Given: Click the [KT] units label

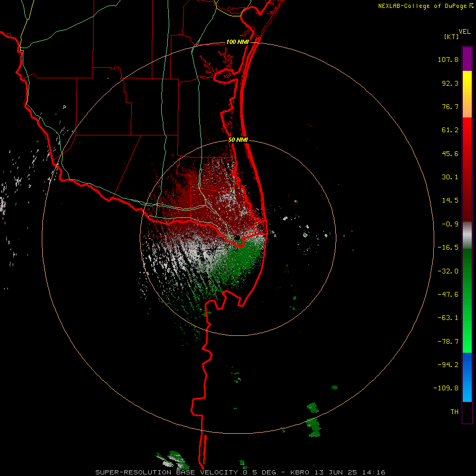Looking at the screenshot, I should click(452, 36).
